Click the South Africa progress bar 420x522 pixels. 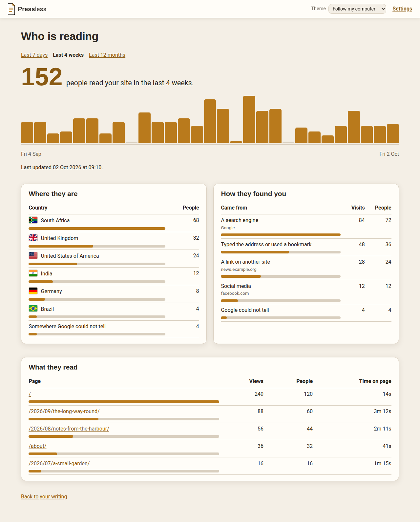pyautogui.click(x=97, y=229)
